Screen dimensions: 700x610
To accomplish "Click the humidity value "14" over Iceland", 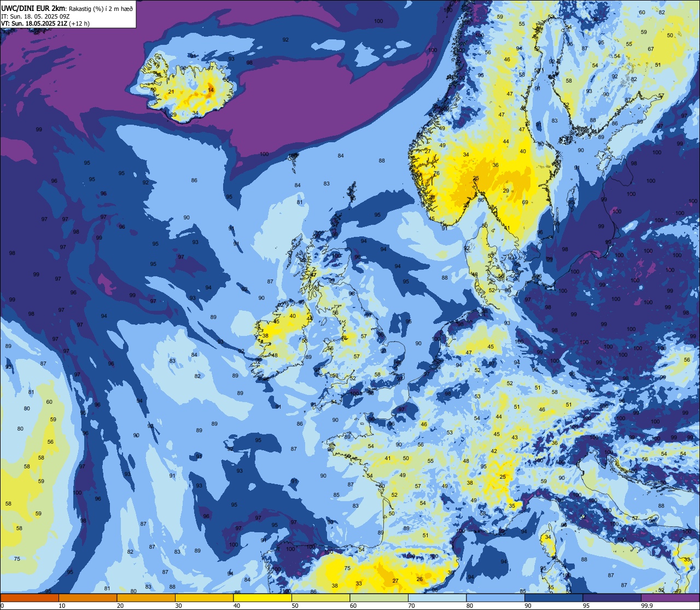I will tap(211, 90).
